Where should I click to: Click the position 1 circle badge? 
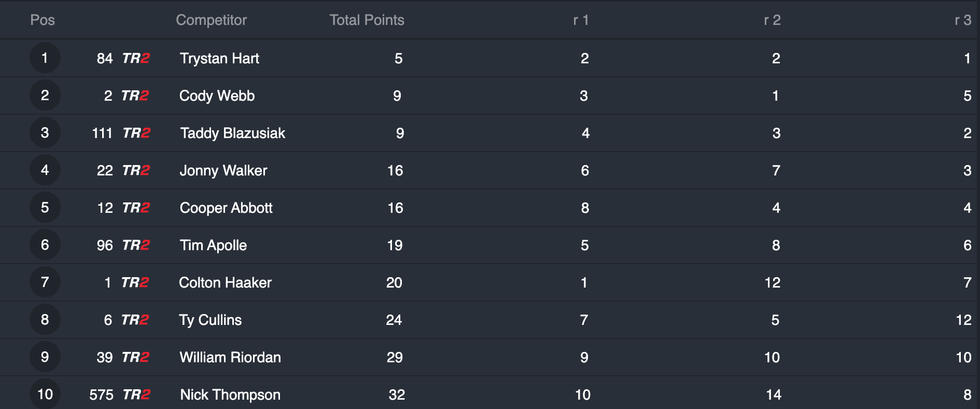point(45,58)
